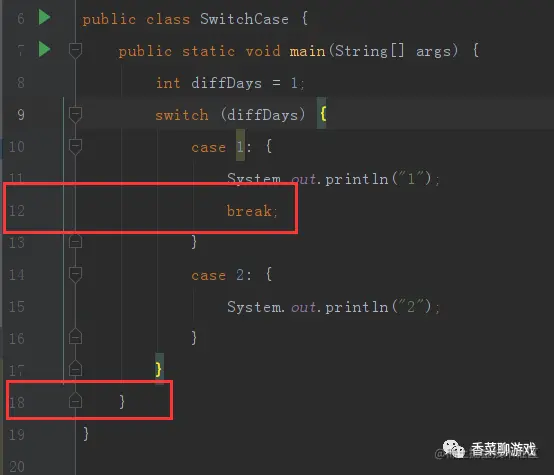Select line number 9 in the gutter

(21, 115)
